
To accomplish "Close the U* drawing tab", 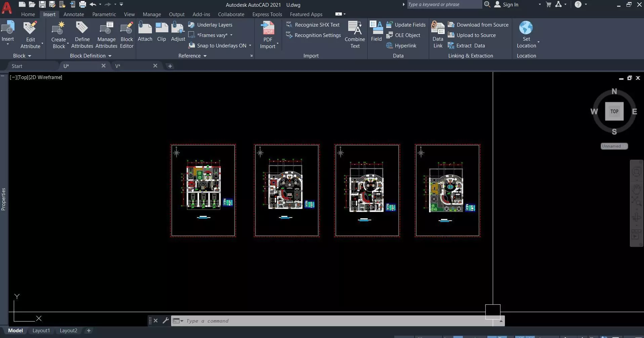I will point(104,66).
